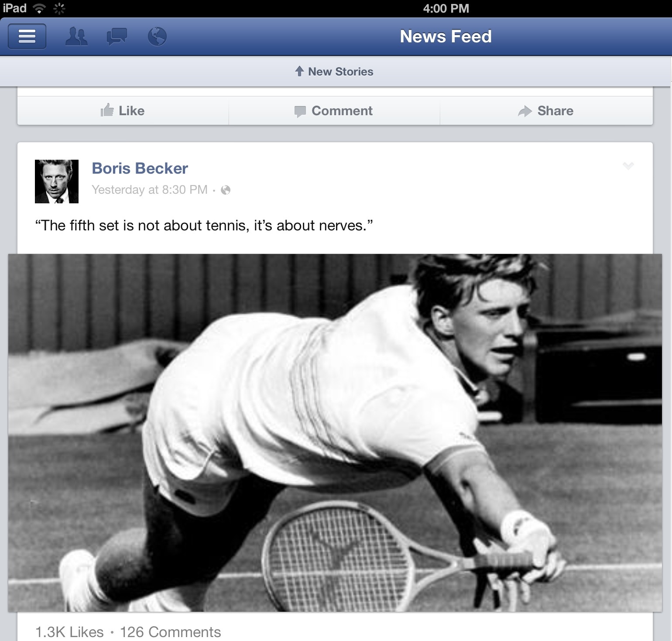Click the public privacy globe icon
This screenshot has width=672, height=641.
pyautogui.click(x=226, y=190)
